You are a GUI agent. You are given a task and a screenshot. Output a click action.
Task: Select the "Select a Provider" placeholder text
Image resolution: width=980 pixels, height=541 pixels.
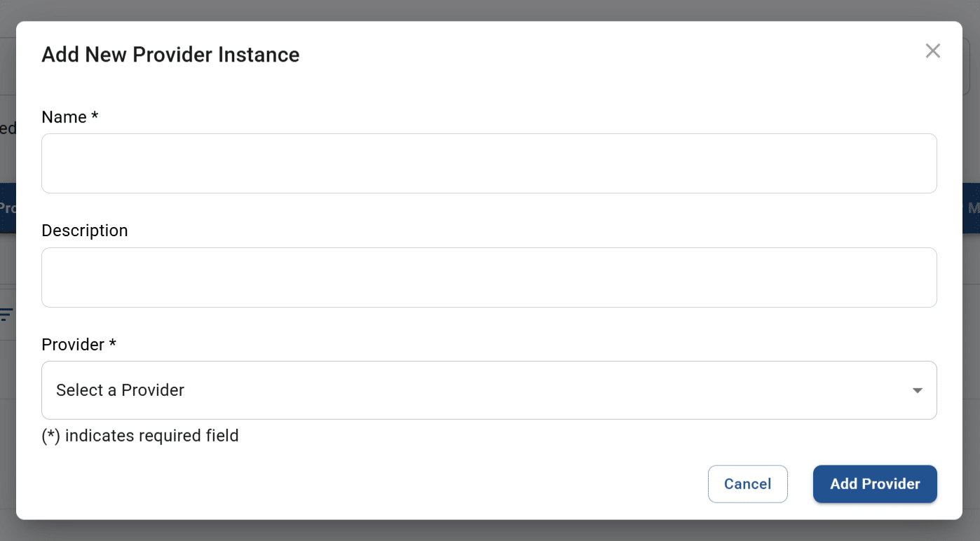pyautogui.click(x=120, y=390)
